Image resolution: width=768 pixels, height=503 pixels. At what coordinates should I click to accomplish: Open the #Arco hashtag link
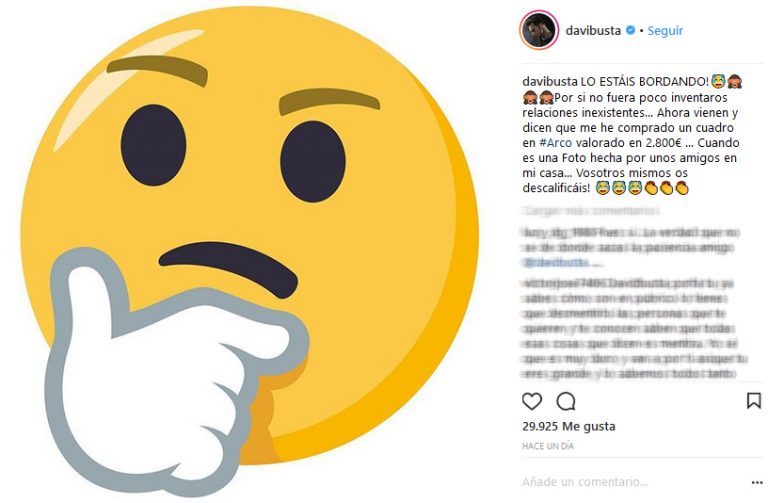555,143
